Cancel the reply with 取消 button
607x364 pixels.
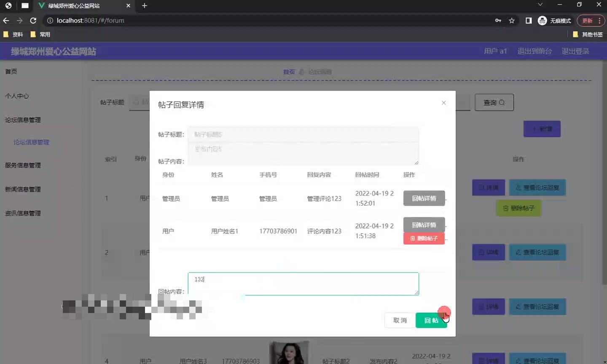(400, 320)
